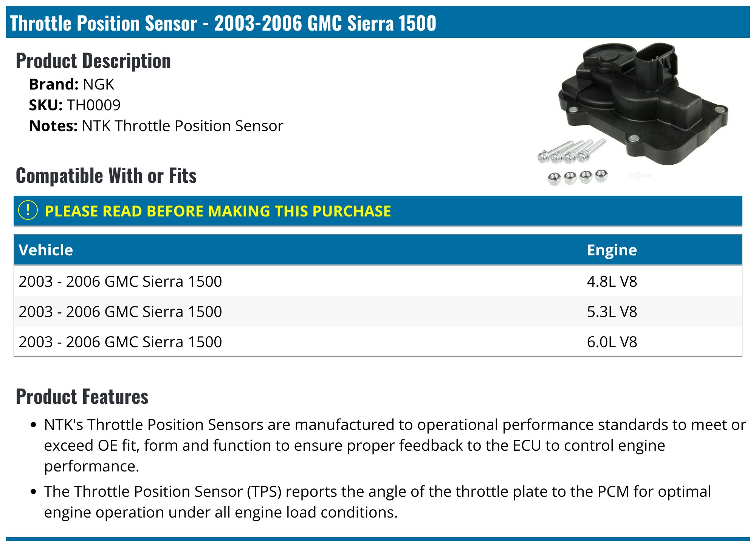Expand the Please Read Before Purchase notice
Image resolution: width=756 pixels, height=547 pixels.
pos(218,211)
